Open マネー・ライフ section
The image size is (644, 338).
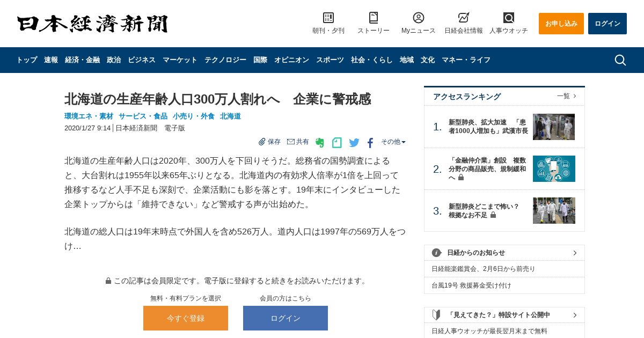pyautogui.click(x=466, y=60)
